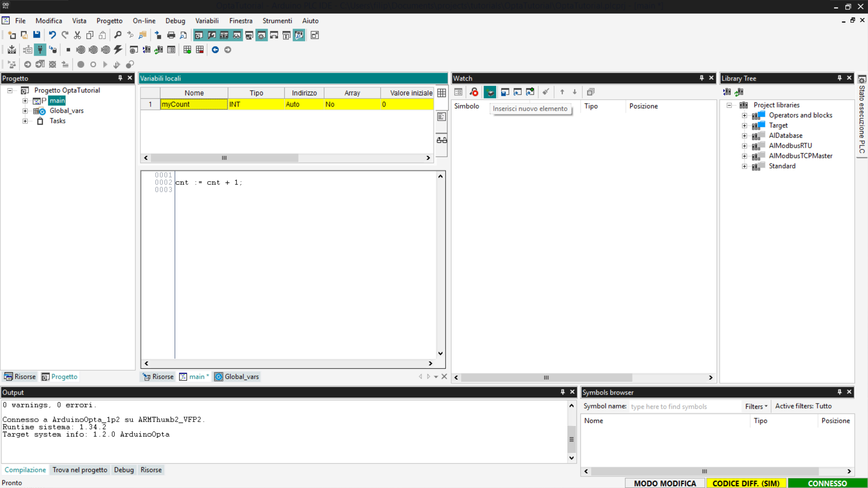
Task: Open Trova nel progetto output tab
Action: tap(80, 470)
